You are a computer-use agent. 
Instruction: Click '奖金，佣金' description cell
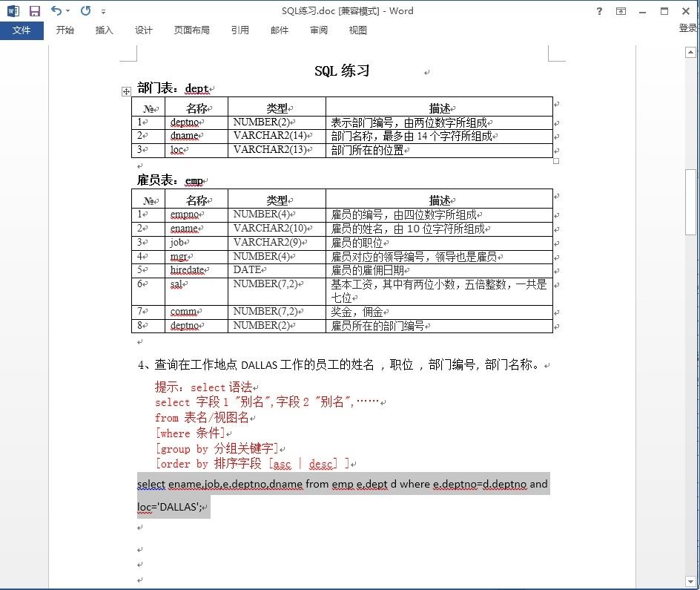(x=439, y=312)
